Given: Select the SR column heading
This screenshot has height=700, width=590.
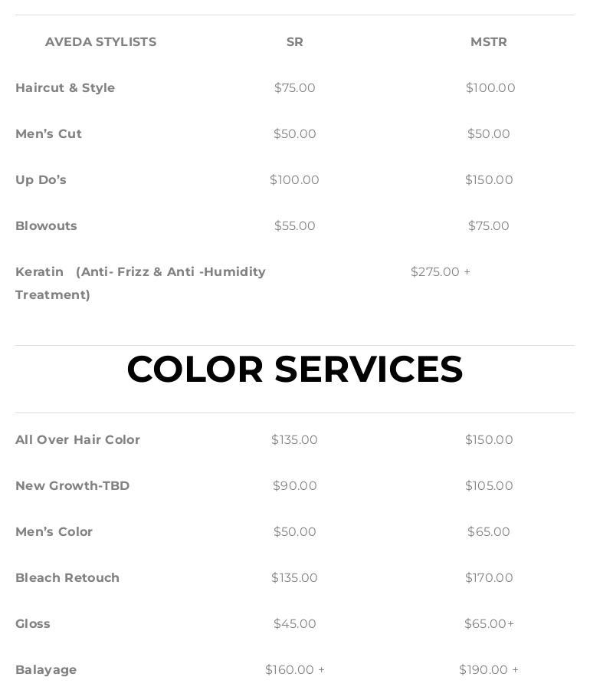Looking at the screenshot, I should pos(294,42).
